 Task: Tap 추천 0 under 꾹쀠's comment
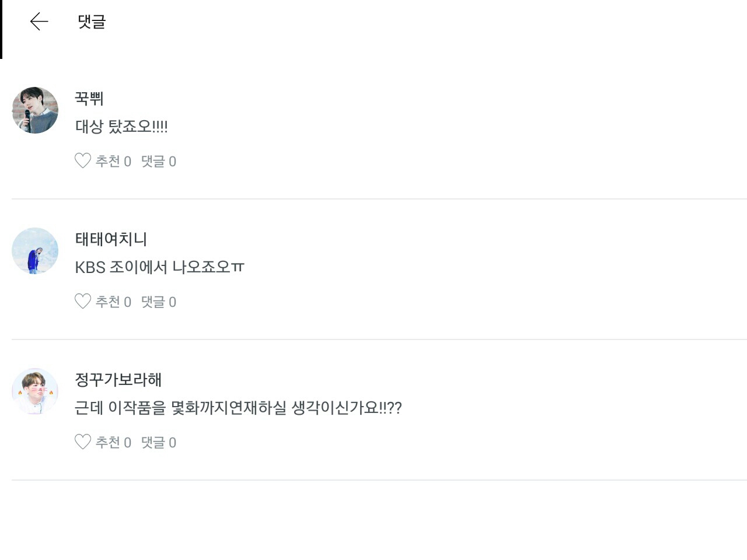tap(114, 161)
